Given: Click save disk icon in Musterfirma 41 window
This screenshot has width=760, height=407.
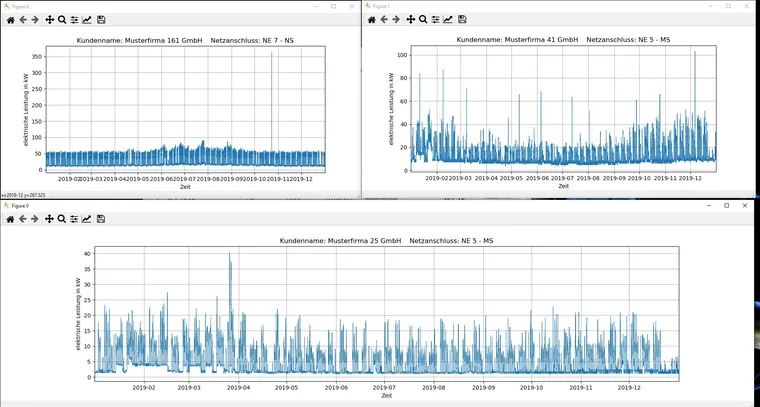Looking at the screenshot, I should 462,19.
